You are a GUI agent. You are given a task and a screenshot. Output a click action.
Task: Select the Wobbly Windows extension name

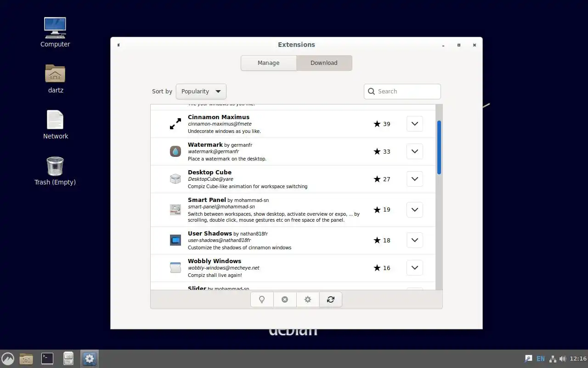tap(215, 261)
